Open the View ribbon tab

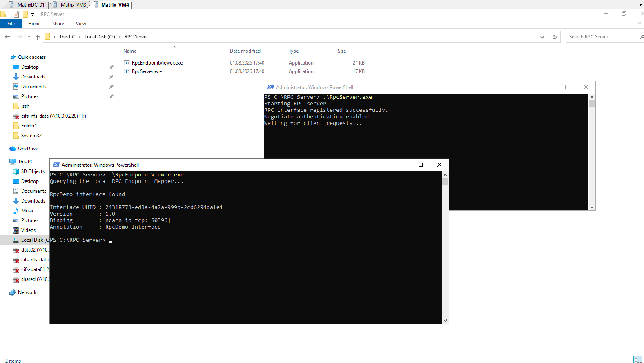[81, 24]
